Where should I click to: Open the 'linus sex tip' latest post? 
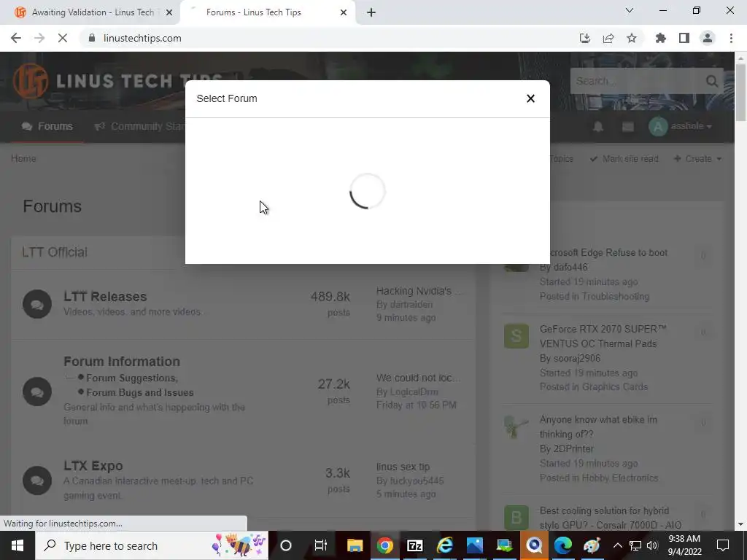pyautogui.click(x=403, y=467)
